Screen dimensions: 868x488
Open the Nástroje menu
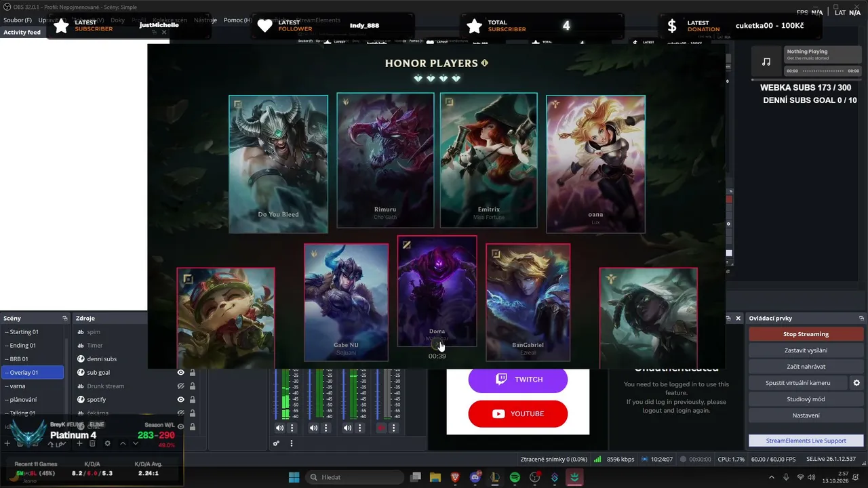(205, 20)
